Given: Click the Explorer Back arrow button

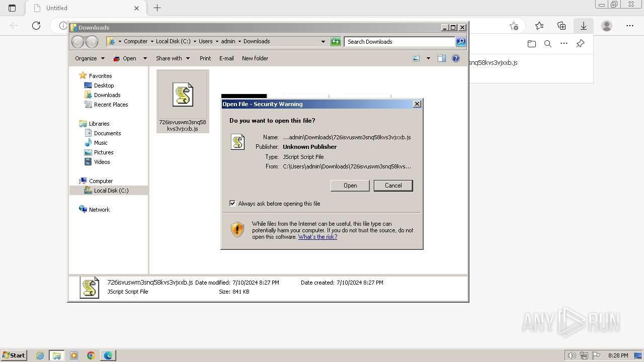Looking at the screenshot, I should [77, 42].
